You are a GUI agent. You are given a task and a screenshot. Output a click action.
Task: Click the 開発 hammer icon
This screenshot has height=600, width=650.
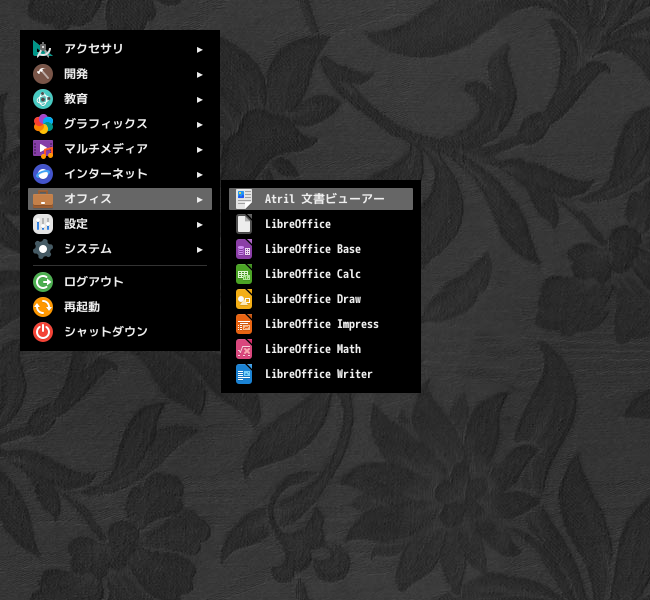[43, 74]
